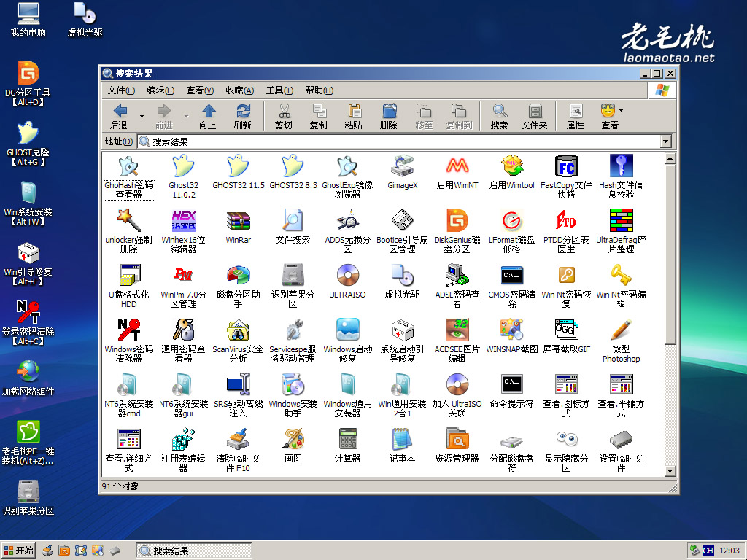Select Win Nt密码编辑 key icon
Screen dimensions: 747x560
[621, 286]
